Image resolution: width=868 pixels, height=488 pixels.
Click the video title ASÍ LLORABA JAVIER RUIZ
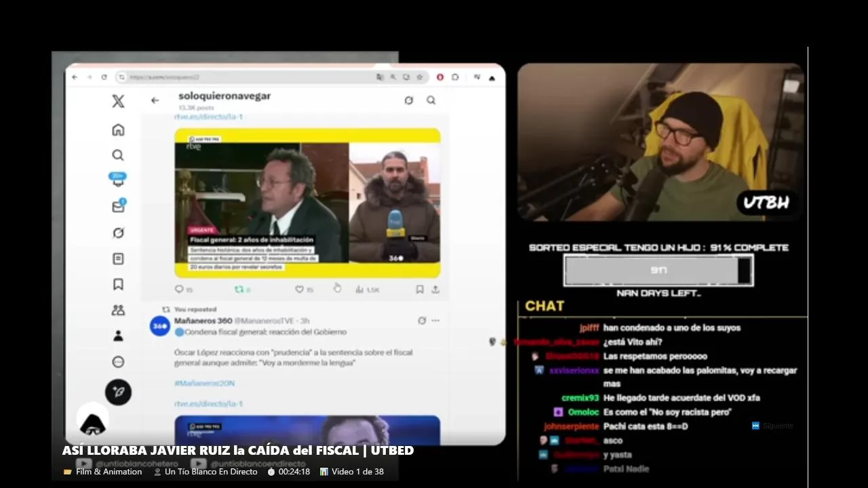[238, 451]
